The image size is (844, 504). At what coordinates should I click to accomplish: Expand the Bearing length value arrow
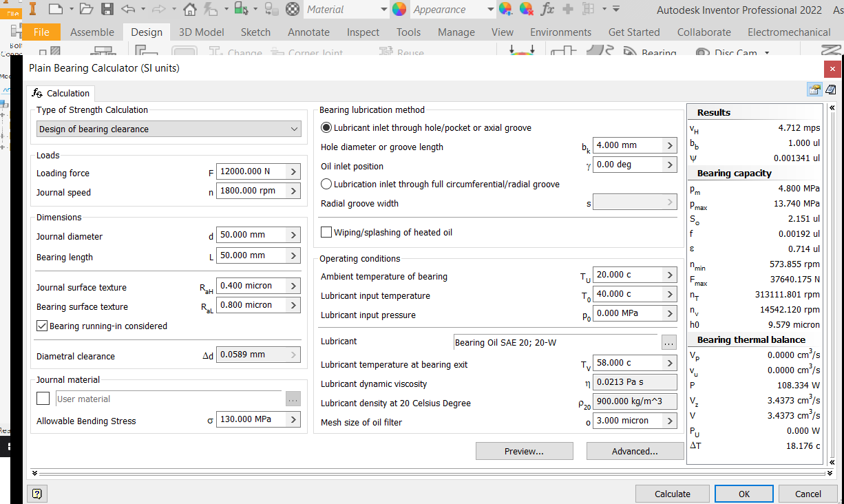(x=293, y=255)
